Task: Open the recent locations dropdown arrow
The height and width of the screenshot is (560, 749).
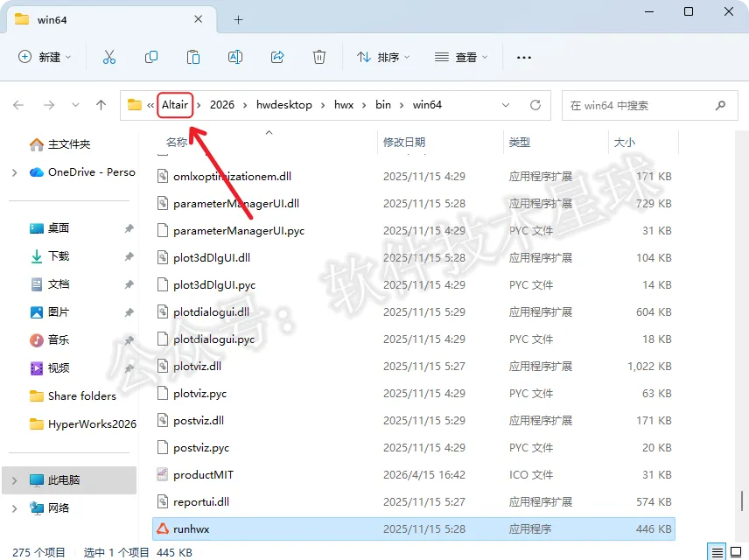Action: [x=75, y=105]
